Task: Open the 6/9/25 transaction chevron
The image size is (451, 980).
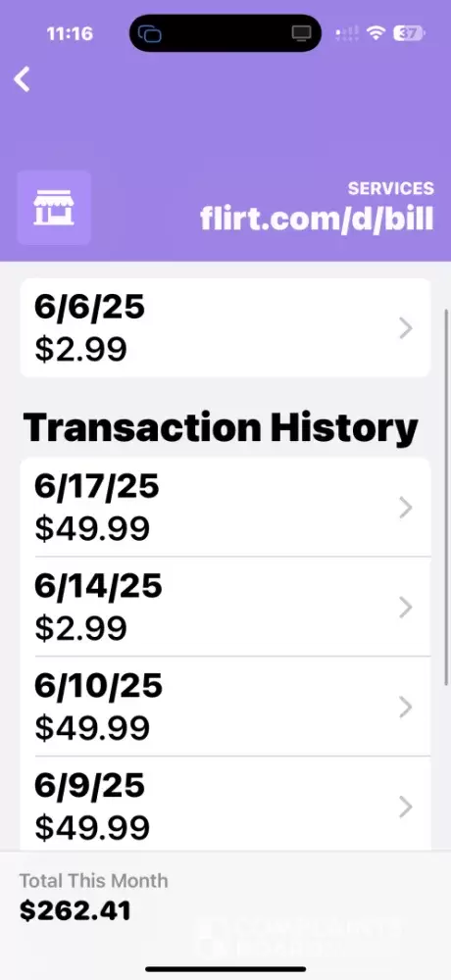Action: coord(406,807)
